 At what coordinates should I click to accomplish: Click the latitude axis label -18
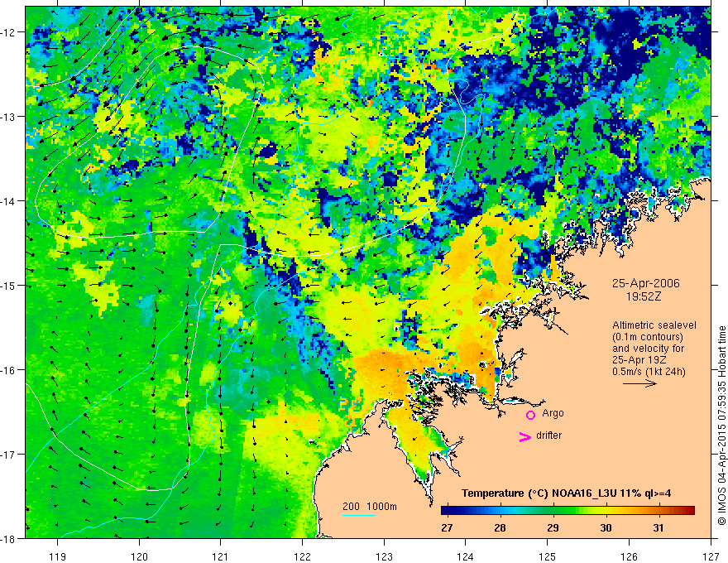[x=9, y=539]
